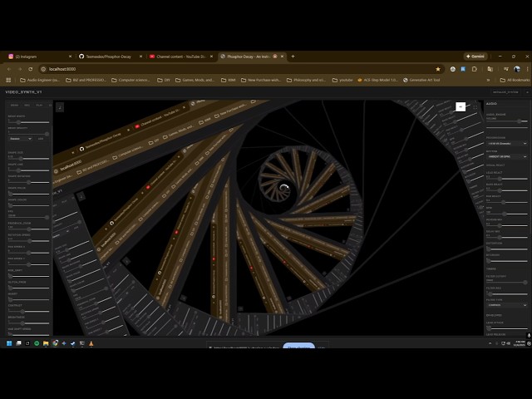Adjust the Brightness slider
Viewport: 532px width, 399px height.
coord(29,323)
